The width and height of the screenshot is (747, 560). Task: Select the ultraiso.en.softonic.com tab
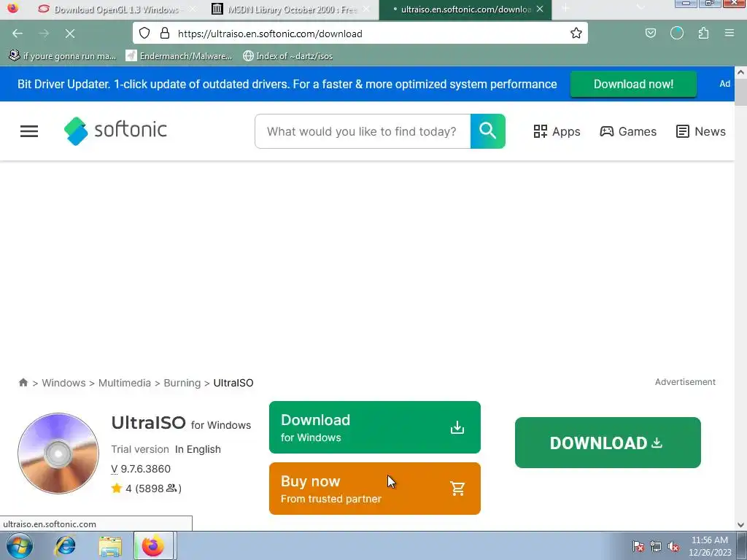click(x=465, y=9)
